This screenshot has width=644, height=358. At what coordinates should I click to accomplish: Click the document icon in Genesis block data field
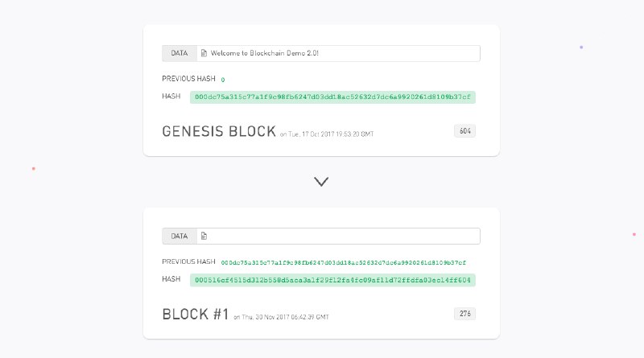click(204, 53)
